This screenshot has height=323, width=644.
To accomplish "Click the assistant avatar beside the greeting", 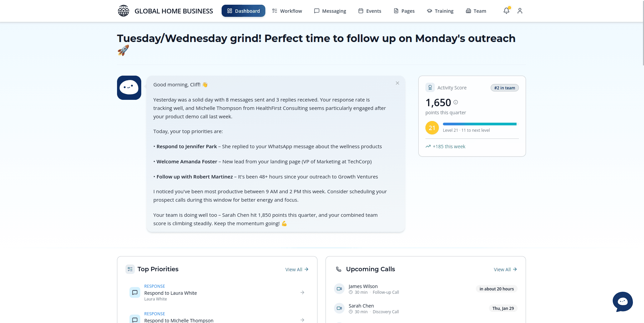I will (129, 88).
